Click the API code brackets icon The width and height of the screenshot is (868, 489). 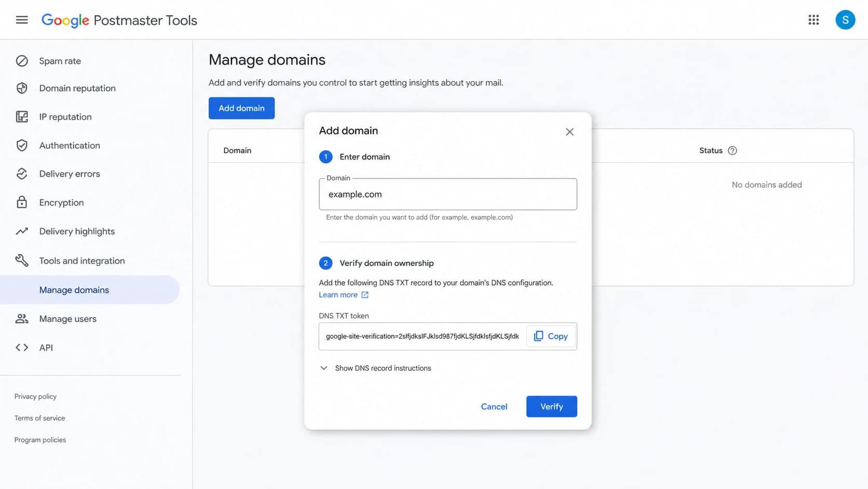tap(22, 348)
